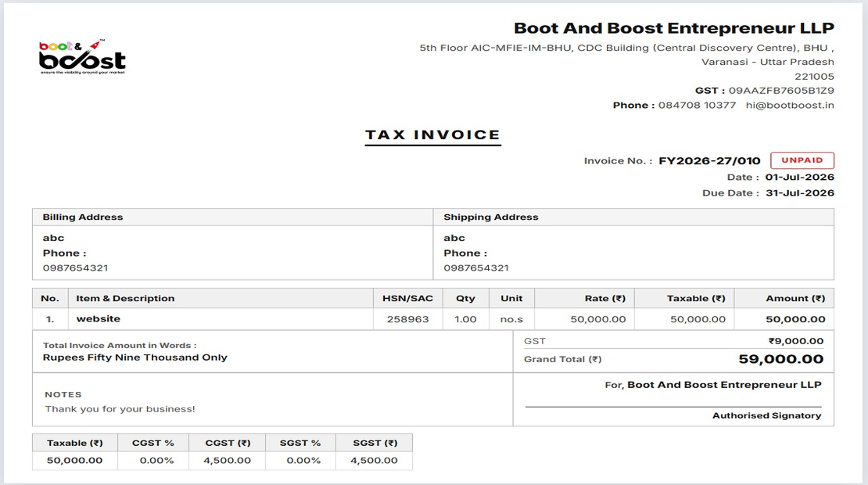Click the invoice date 01-Jul-2026
Image resolution: width=868 pixels, height=485 pixels.
point(799,177)
